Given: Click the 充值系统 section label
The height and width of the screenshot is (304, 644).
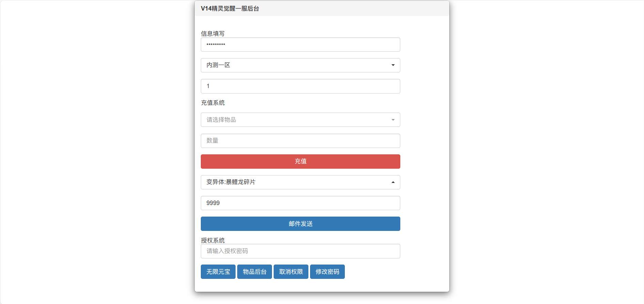Looking at the screenshot, I should tap(213, 103).
